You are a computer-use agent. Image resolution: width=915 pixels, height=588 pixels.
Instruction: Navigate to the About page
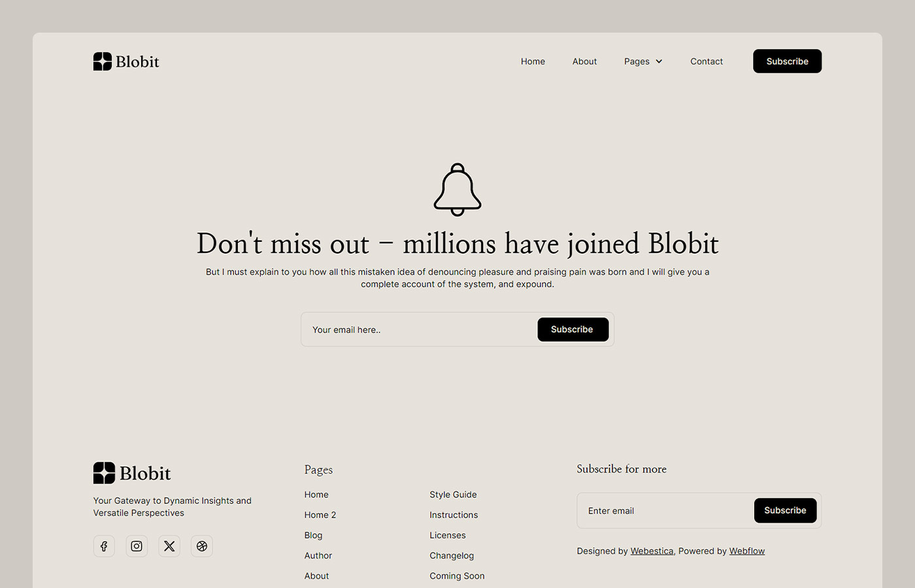coord(584,61)
